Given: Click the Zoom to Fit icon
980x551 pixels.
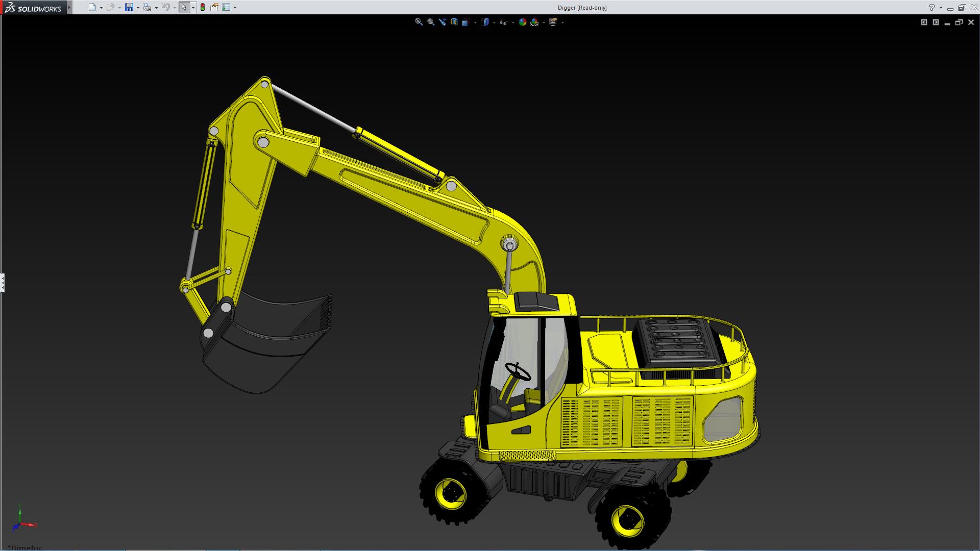Looking at the screenshot, I should 419,22.
